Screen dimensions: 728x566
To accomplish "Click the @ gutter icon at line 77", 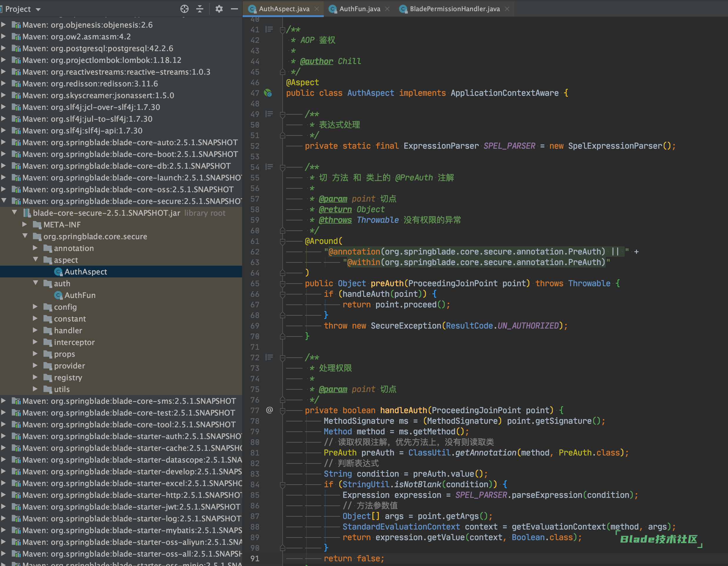I will 269,410.
